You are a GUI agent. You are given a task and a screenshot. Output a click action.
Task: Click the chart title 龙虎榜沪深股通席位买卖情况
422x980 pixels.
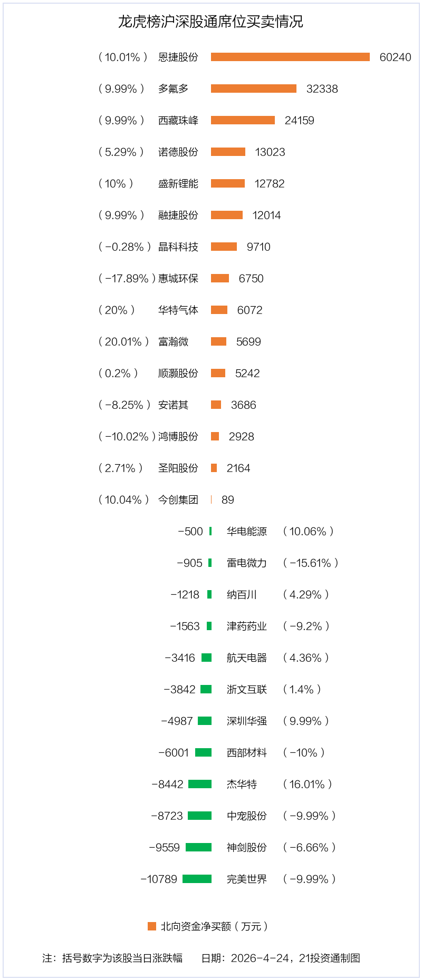[210, 22]
